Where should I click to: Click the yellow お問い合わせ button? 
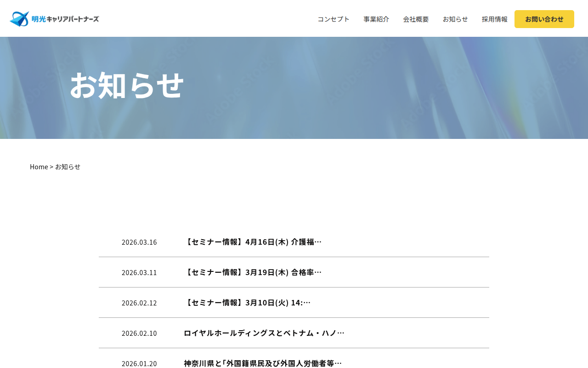click(544, 19)
